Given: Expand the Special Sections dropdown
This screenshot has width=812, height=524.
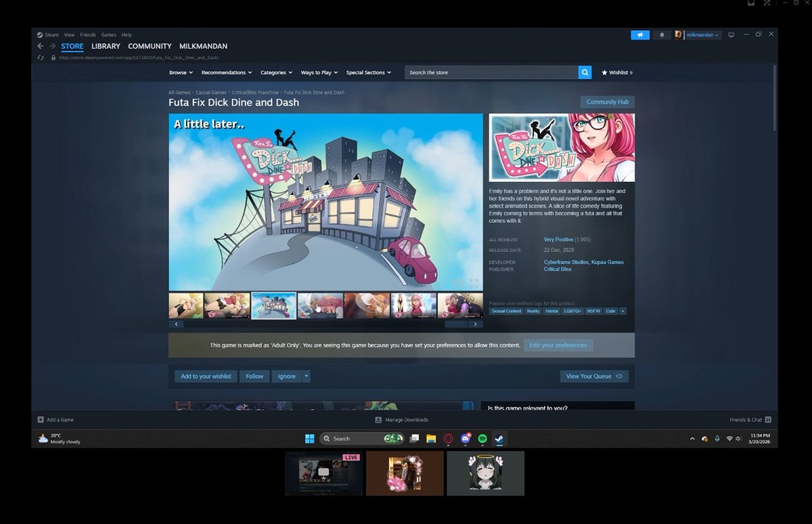Looking at the screenshot, I should [x=368, y=72].
